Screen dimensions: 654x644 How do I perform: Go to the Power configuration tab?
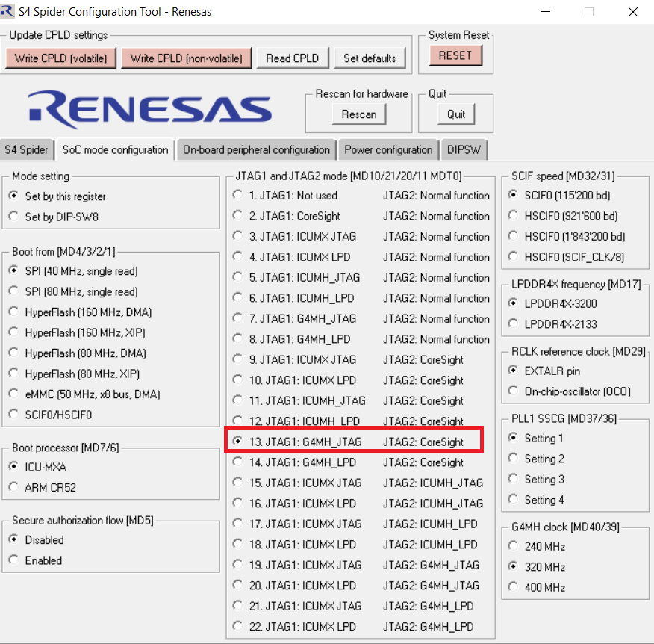(x=388, y=149)
